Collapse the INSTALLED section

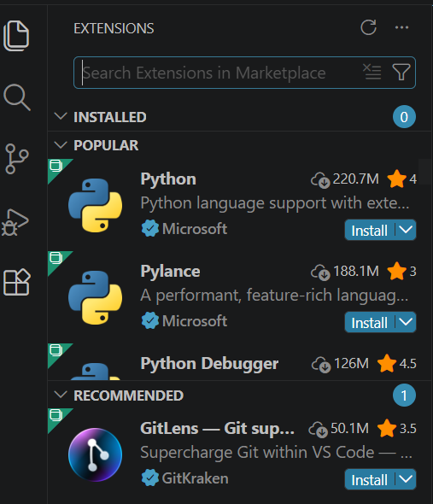(x=61, y=116)
